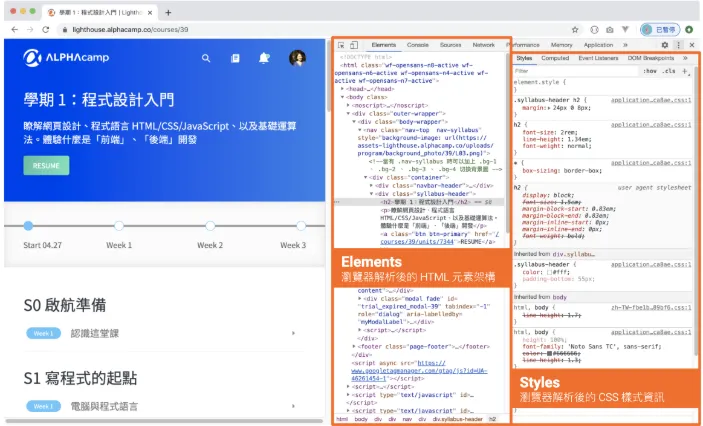
Task: Toggle the :hov element state panel
Action: click(650, 71)
